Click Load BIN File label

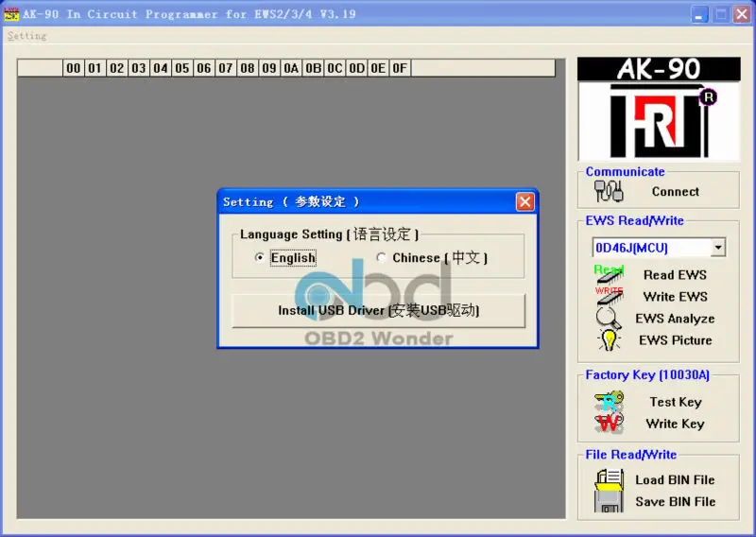click(675, 479)
